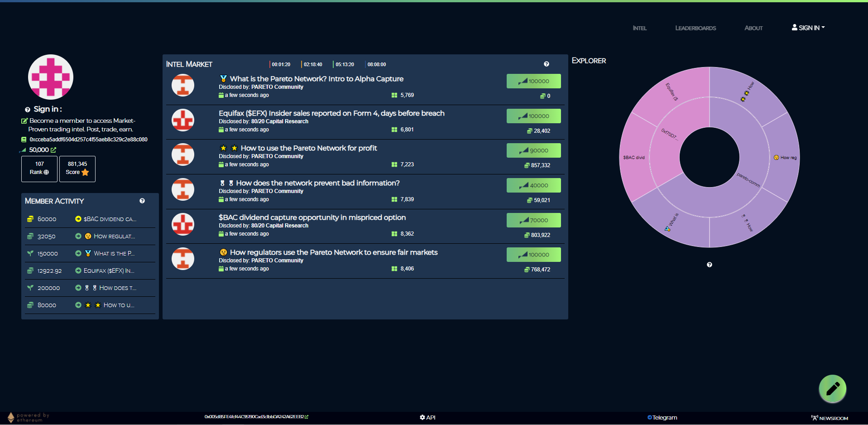Click the block icon beside 6,801

[394, 130]
